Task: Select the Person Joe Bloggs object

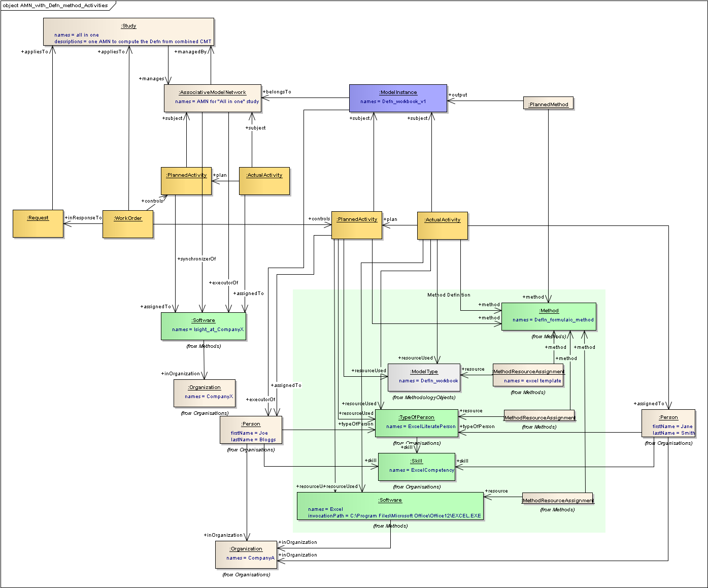Action: coord(251,430)
